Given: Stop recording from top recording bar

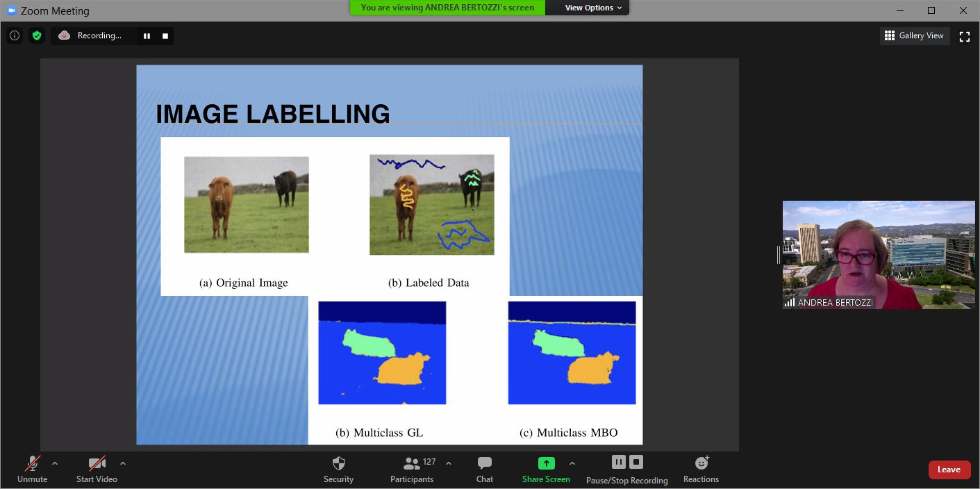Looking at the screenshot, I should (x=165, y=36).
